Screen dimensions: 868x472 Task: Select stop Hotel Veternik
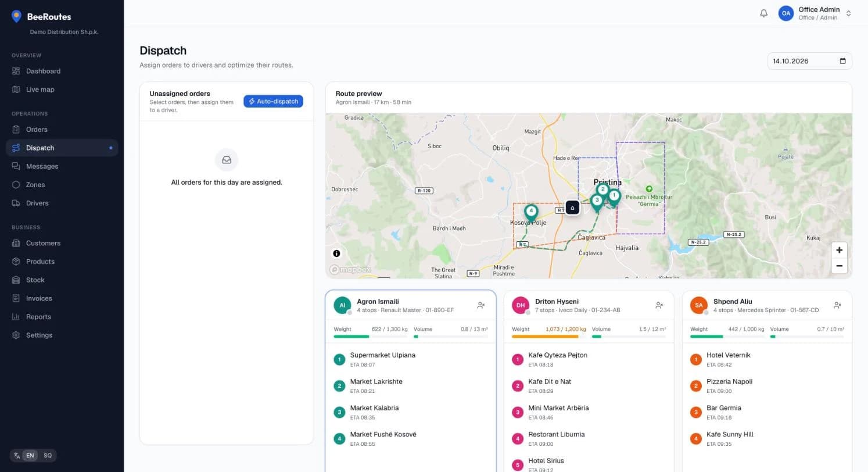[767, 359]
